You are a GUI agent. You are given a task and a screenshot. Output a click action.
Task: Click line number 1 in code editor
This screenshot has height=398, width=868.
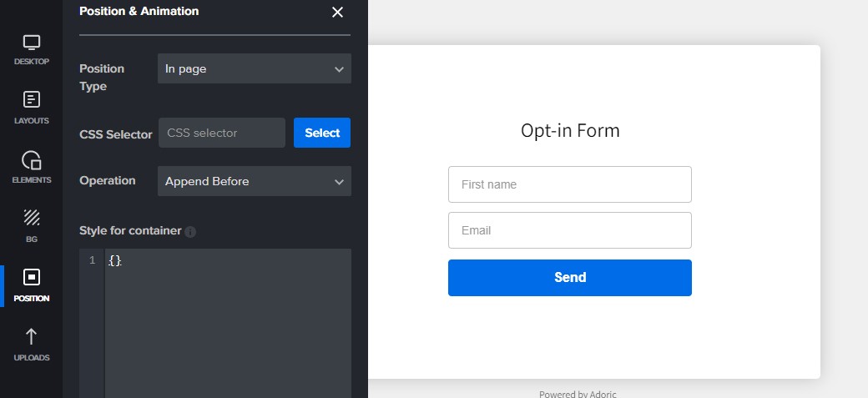pos(92,261)
